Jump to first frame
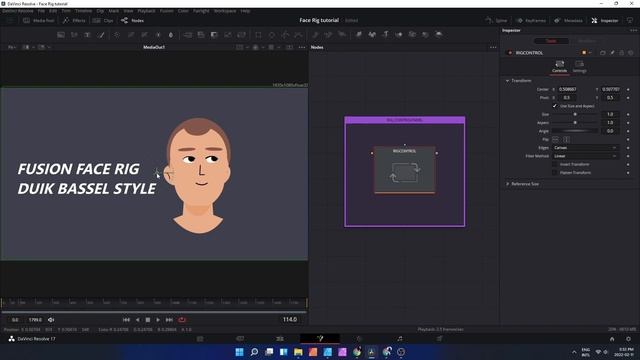640x360 pixels. [x=126, y=320]
